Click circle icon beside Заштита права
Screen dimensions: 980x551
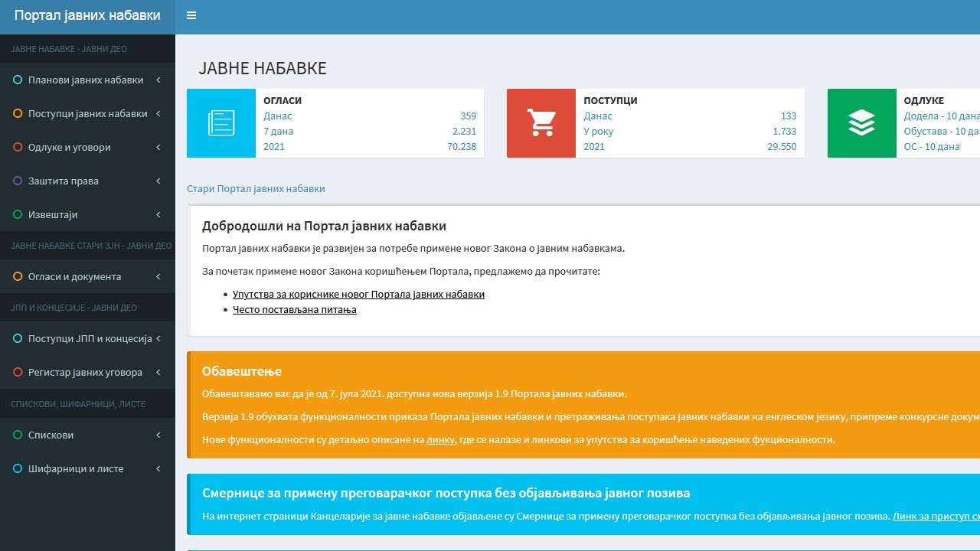tap(18, 181)
